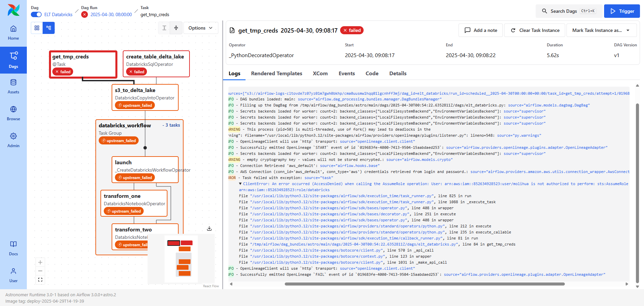
Task: Click the log scroll-to-bottom arrow
Action: (637, 287)
